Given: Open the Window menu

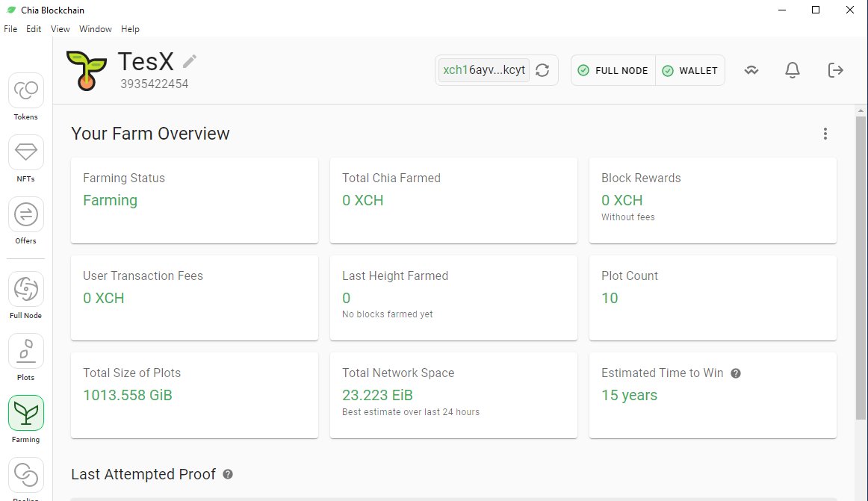Looking at the screenshot, I should click(95, 29).
